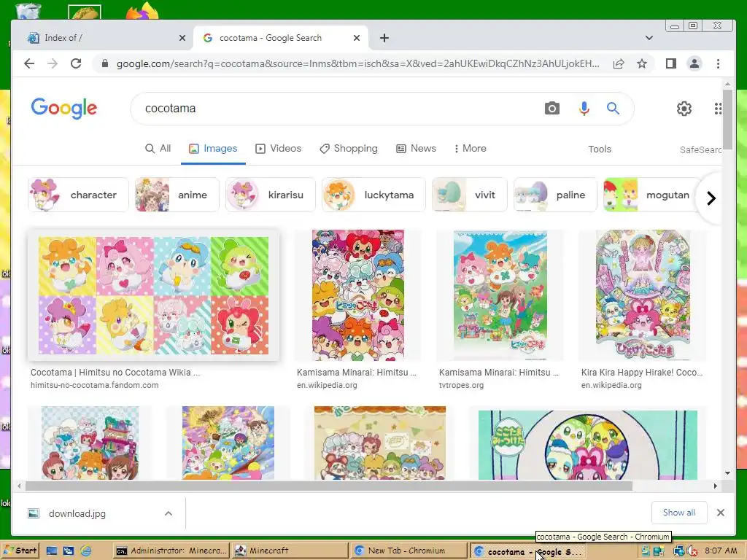
Task: Open the Chromium three-dot menu
Action: tap(718, 63)
